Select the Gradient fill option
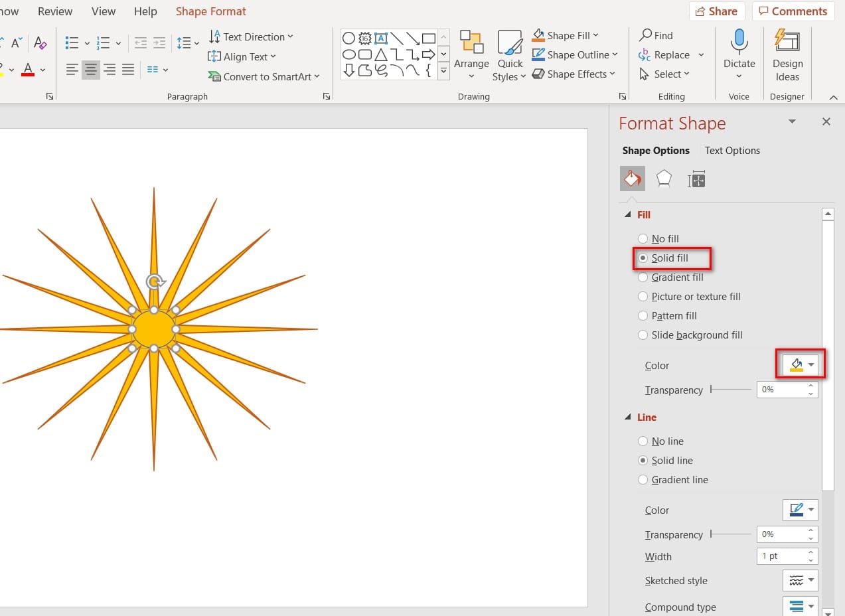The image size is (845, 616). click(670, 277)
